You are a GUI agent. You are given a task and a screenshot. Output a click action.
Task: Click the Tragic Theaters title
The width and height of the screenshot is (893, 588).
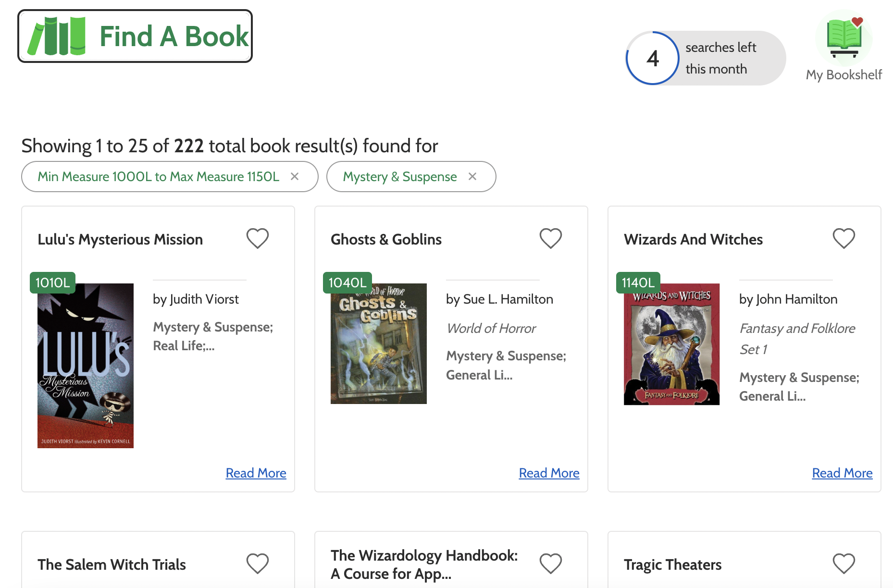click(x=672, y=564)
